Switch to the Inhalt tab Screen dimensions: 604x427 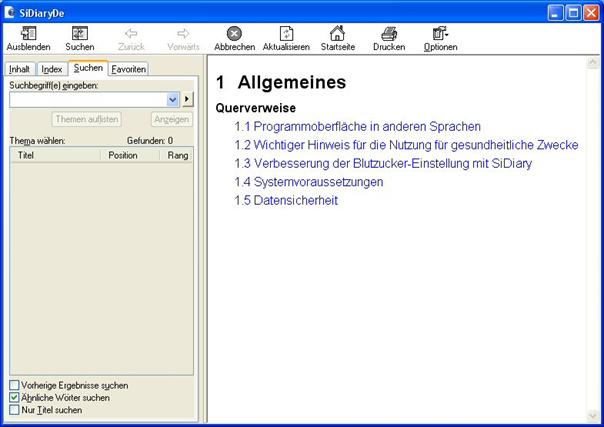point(19,69)
